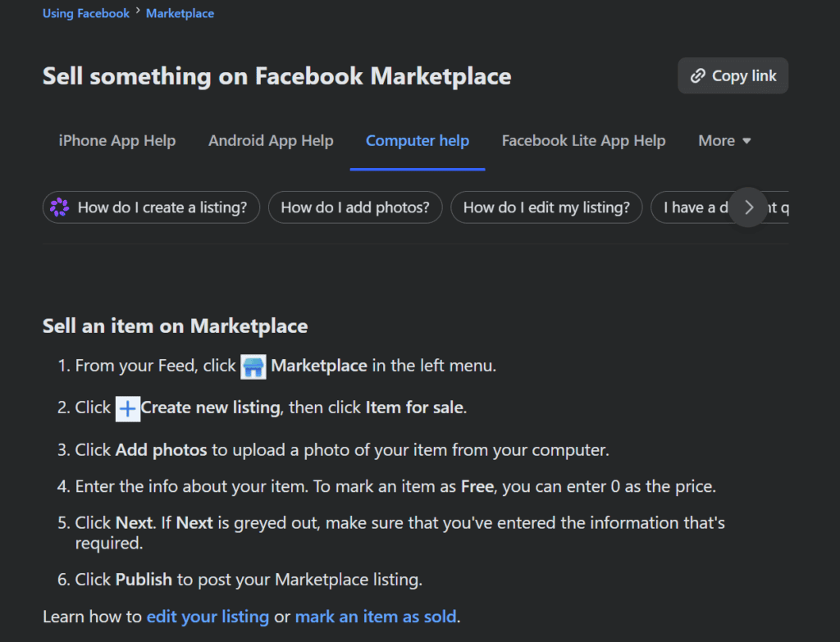Click the right chevron to show more suggestions
Screen dimensions: 840x642
click(748, 207)
